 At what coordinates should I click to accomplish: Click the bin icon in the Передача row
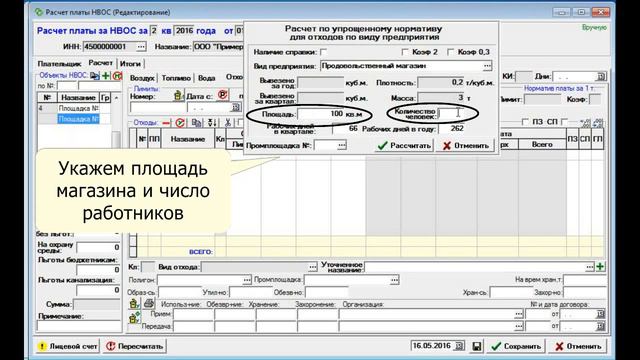coord(134,317)
